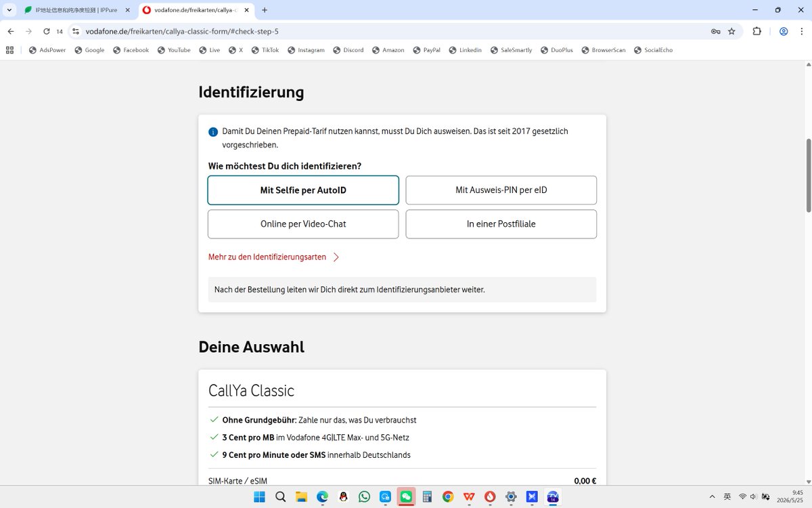
Task: Show hidden system tray icons
Action: tap(712, 496)
